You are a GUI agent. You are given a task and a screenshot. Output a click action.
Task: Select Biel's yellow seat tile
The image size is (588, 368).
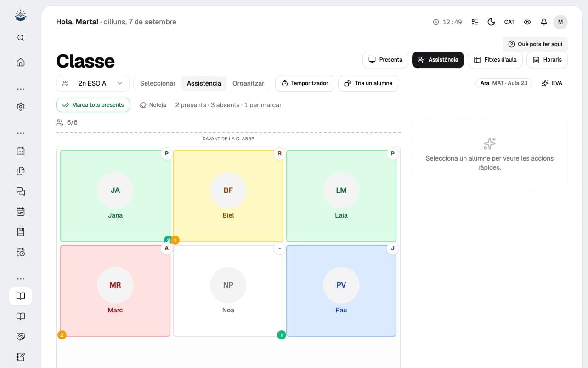coord(228,196)
